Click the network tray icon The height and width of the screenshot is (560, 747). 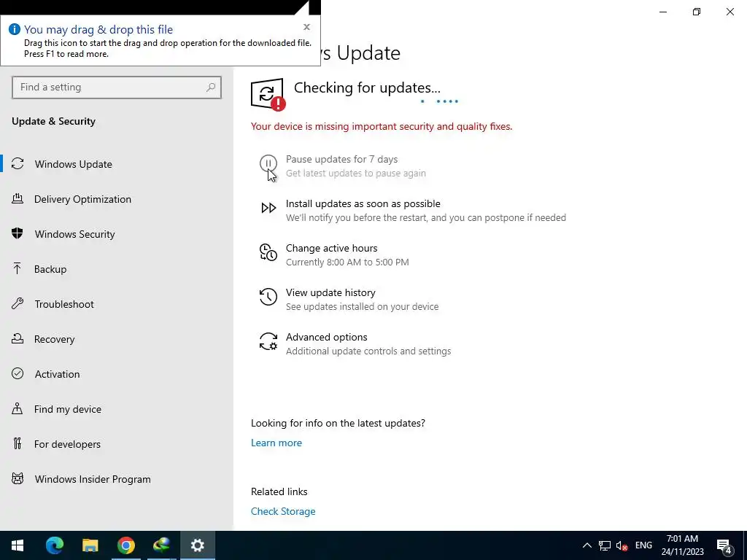click(x=605, y=545)
